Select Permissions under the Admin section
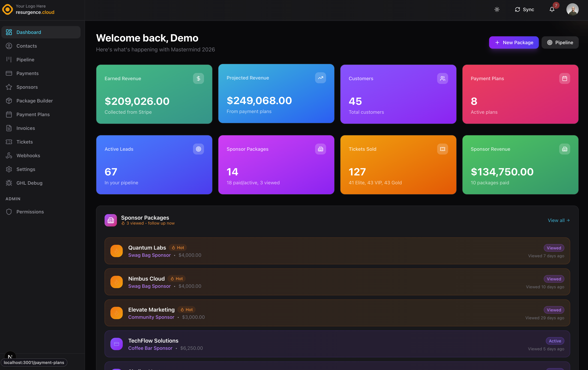Viewport: 588px width, 370px height. click(x=30, y=212)
